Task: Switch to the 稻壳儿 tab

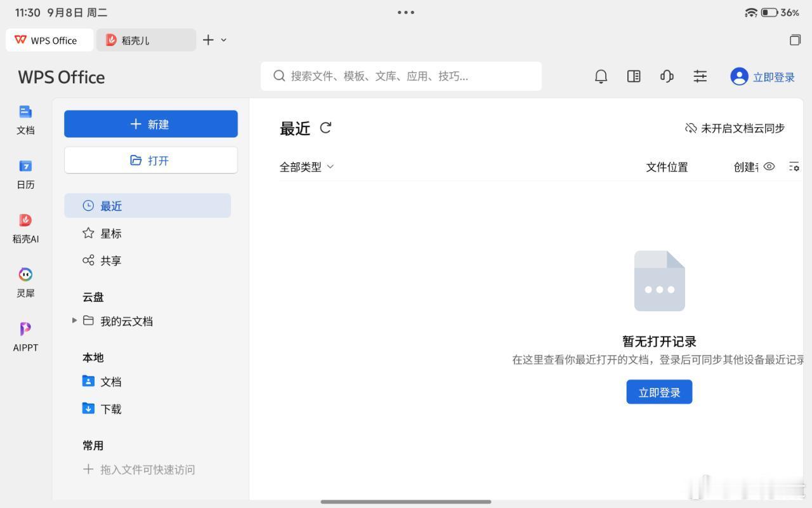Action: [x=146, y=40]
